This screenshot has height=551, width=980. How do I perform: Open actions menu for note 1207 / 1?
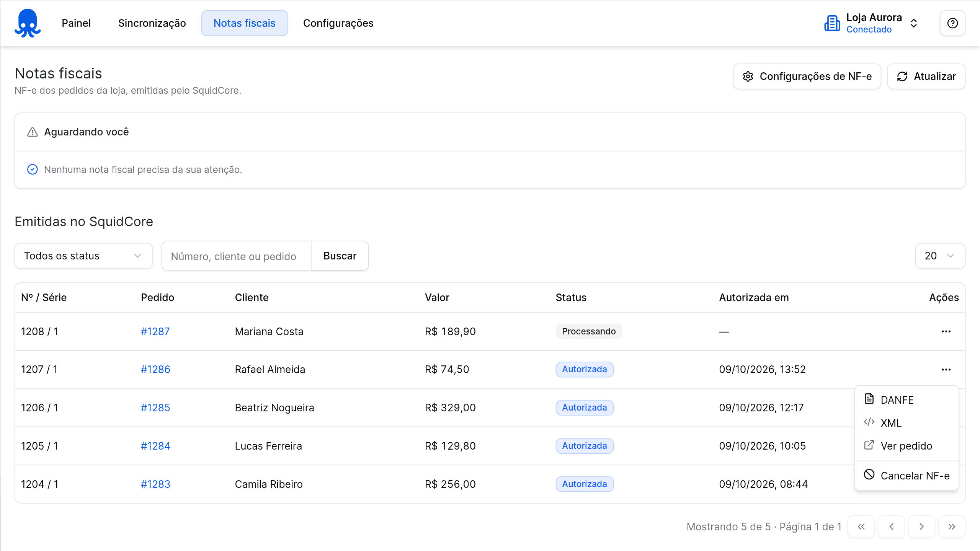(x=946, y=370)
